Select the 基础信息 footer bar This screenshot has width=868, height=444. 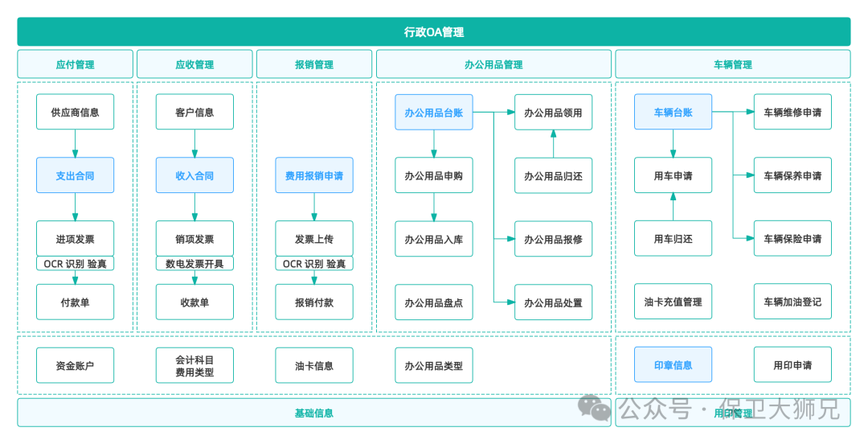click(x=313, y=413)
